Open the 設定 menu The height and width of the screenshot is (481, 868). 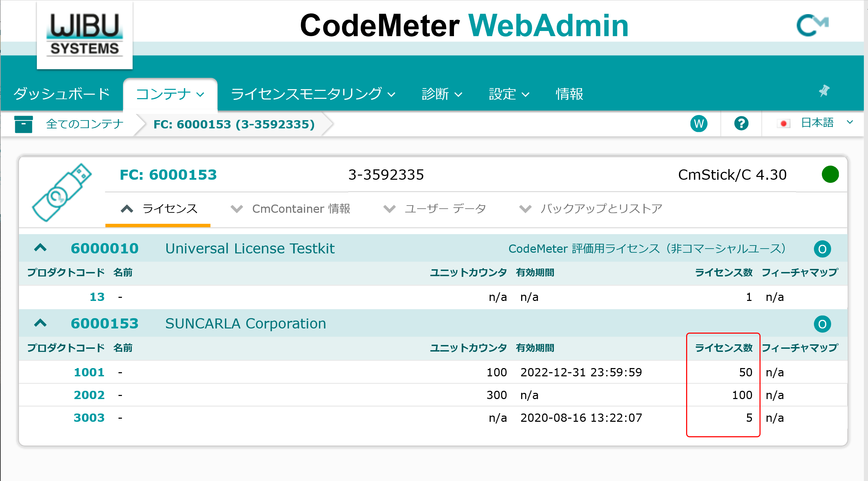(x=509, y=94)
